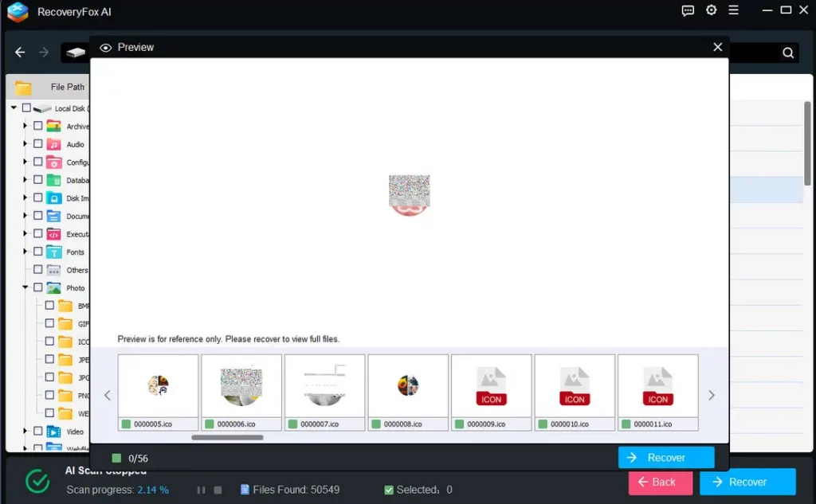Collapse the Photo folder tree node
The width and height of the screenshot is (816, 504).
pos(25,287)
